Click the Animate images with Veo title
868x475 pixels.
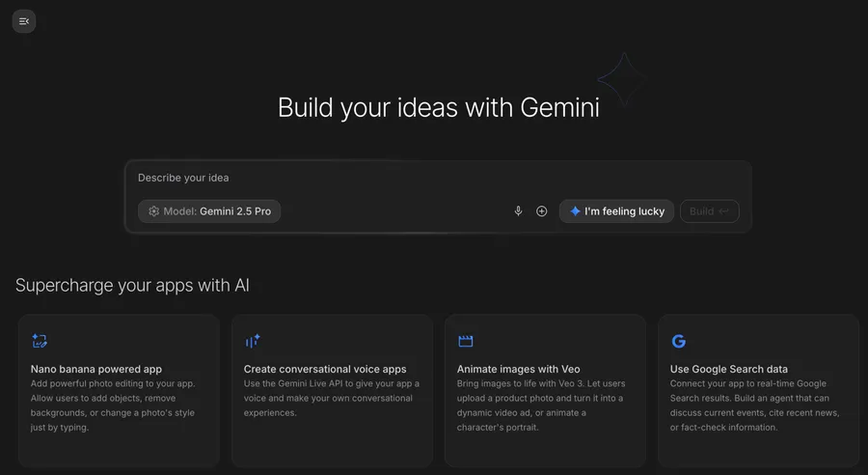[x=519, y=369]
